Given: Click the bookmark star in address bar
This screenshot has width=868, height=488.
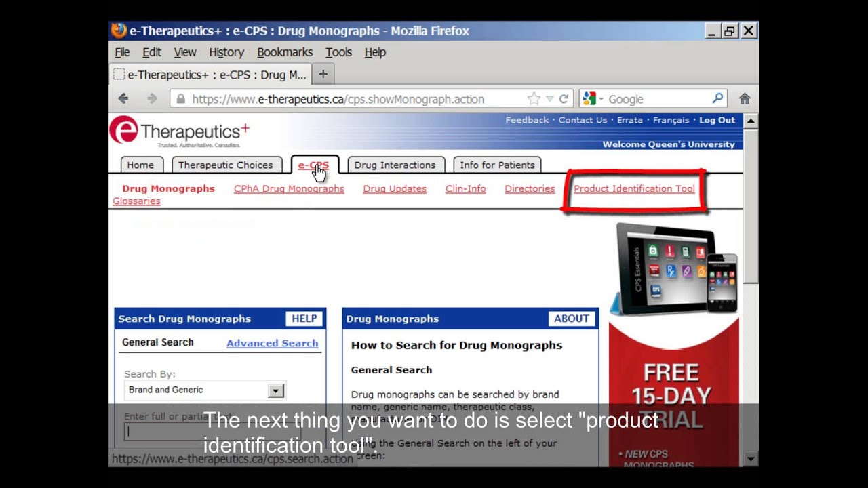Looking at the screenshot, I should click(534, 99).
